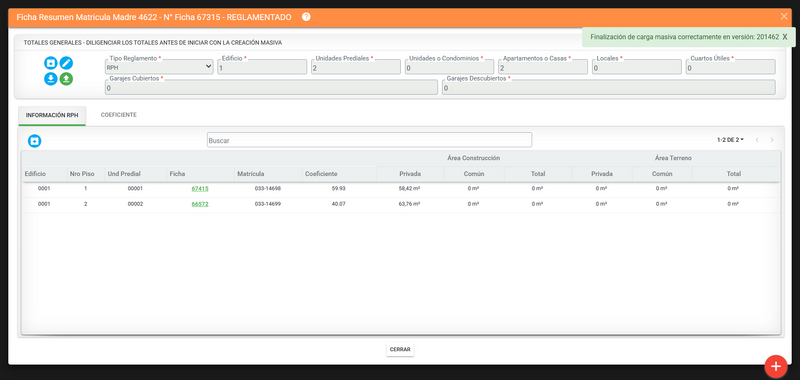The image size is (800, 380).
Task: Click coeficiente value 59.93
Action: 338,189
